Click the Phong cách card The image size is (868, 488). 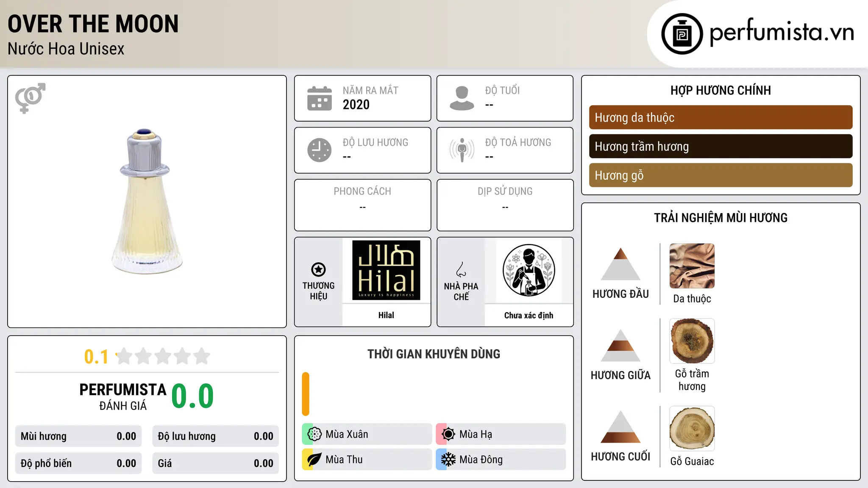click(x=362, y=205)
